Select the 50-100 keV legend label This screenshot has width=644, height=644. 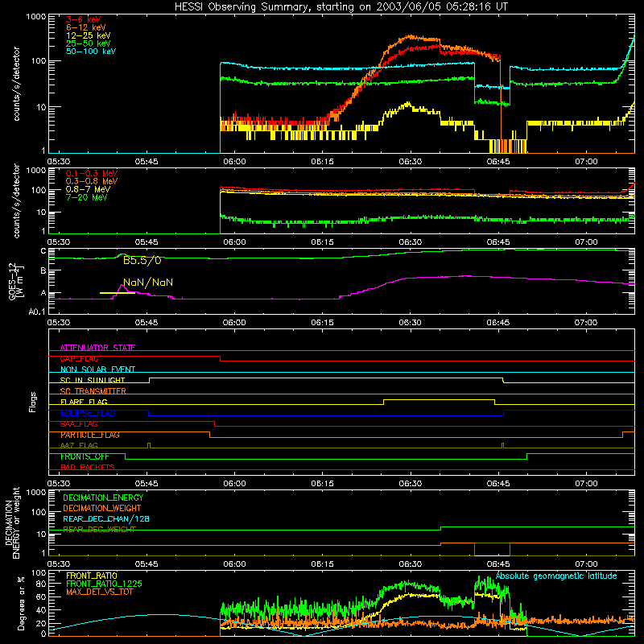click(x=91, y=52)
